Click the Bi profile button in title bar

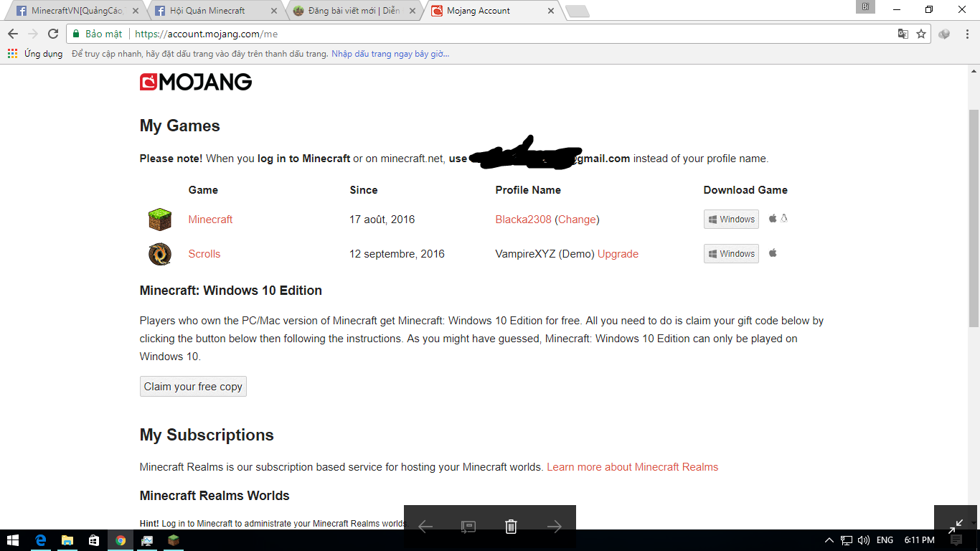866,6
